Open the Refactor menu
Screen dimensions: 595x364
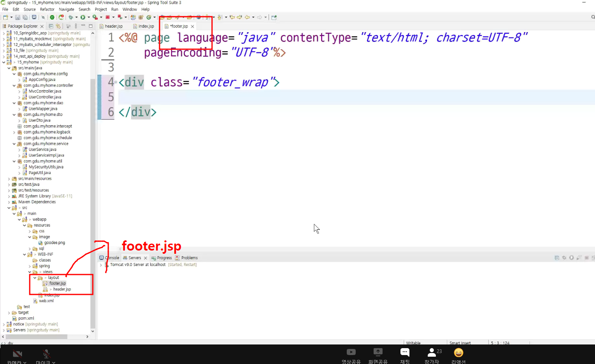pos(47,9)
